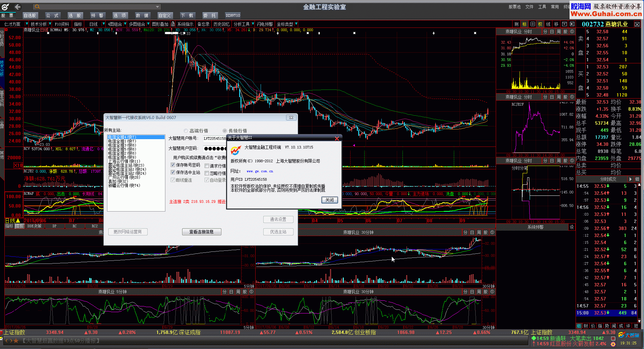
Task: Toggle the 忽略行情 checkbox
Action: pos(207,173)
